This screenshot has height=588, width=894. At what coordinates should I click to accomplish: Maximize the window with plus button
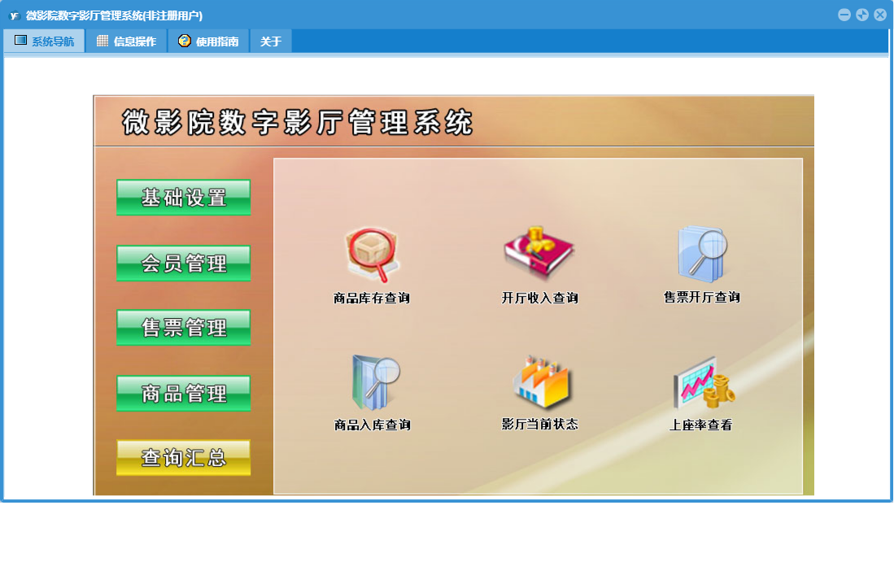point(862,15)
